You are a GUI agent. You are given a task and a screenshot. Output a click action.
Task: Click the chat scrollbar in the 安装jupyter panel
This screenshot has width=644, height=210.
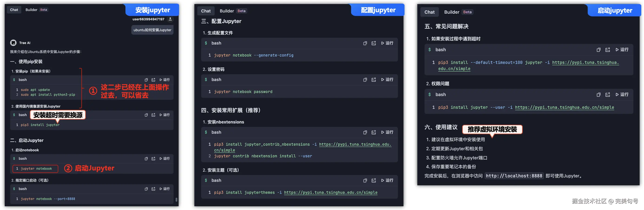(x=177, y=200)
